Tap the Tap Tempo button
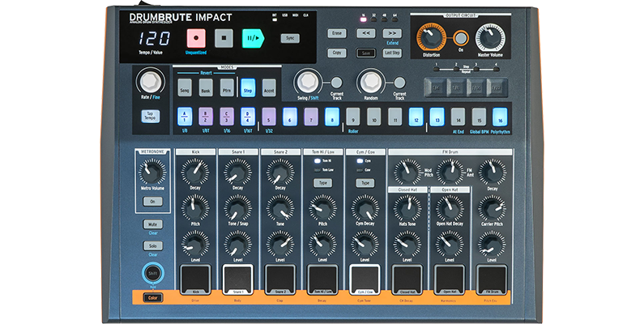644x324 pixels. pos(151,116)
